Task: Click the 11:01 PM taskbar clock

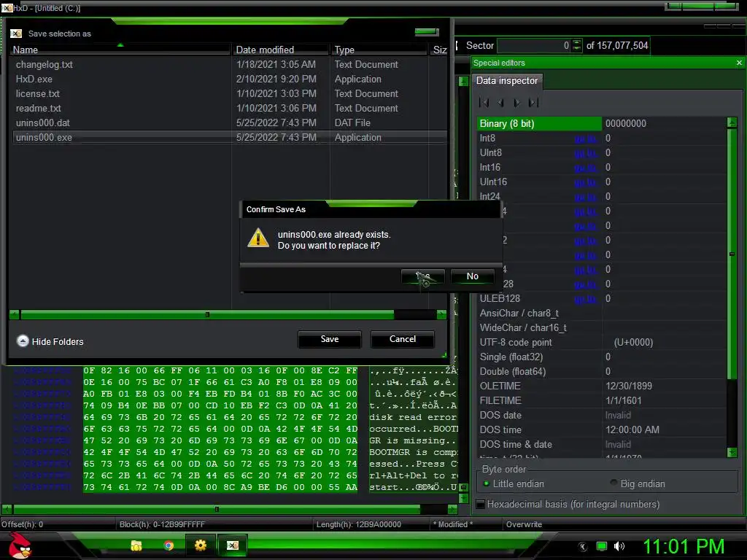Action: 683,547
